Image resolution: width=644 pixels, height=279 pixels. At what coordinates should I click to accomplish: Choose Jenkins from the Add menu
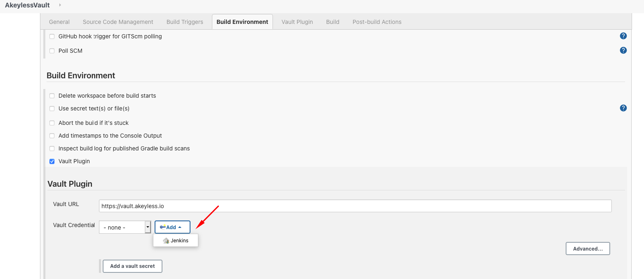pyautogui.click(x=176, y=241)
